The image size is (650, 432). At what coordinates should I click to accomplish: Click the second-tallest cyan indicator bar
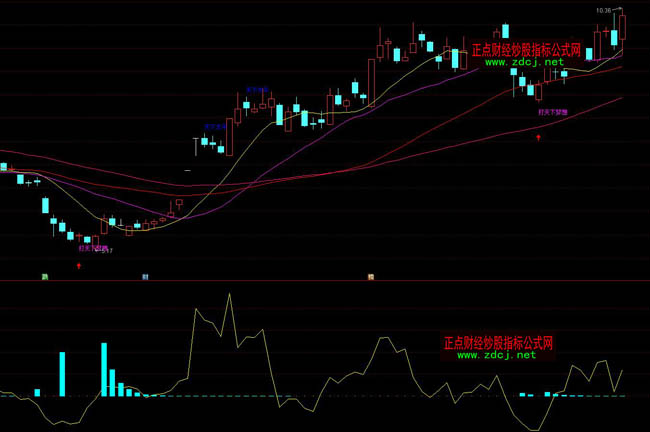point(62,374)
